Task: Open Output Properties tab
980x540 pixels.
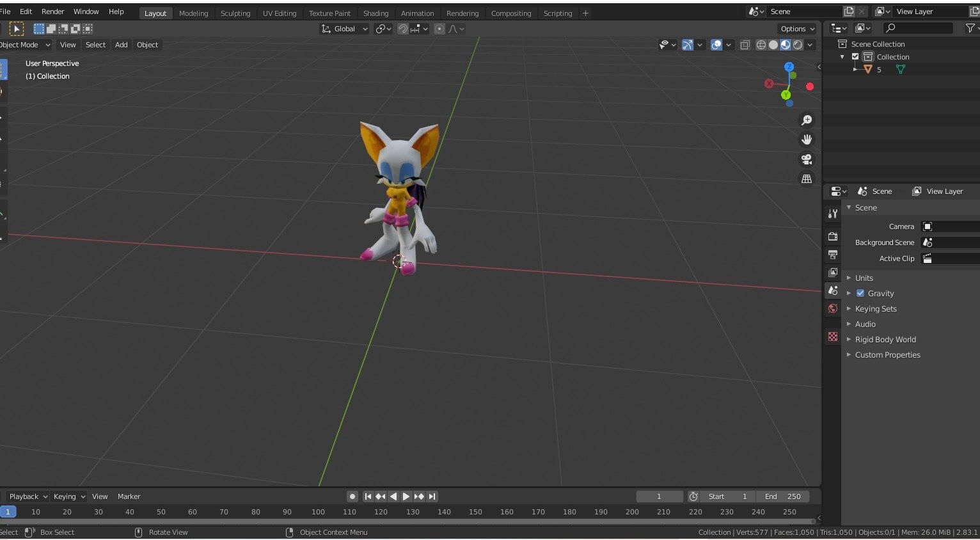Action: (832, 255)
